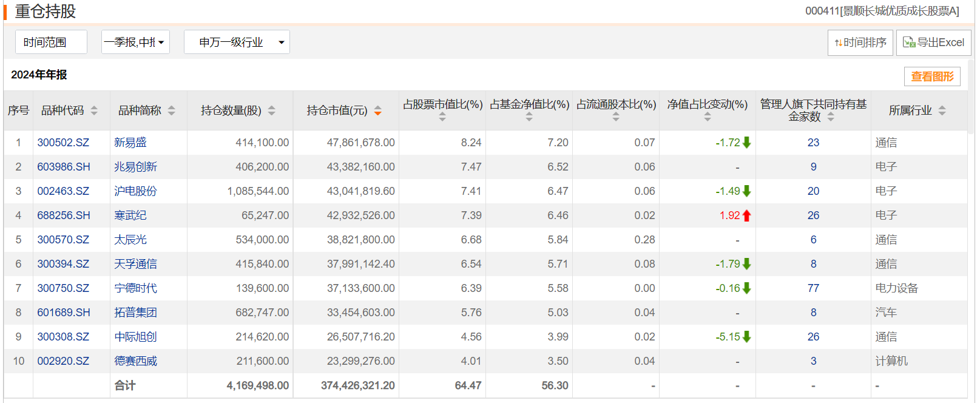Sort by 占股票市值比(%) arrows

tap(442, 117)
